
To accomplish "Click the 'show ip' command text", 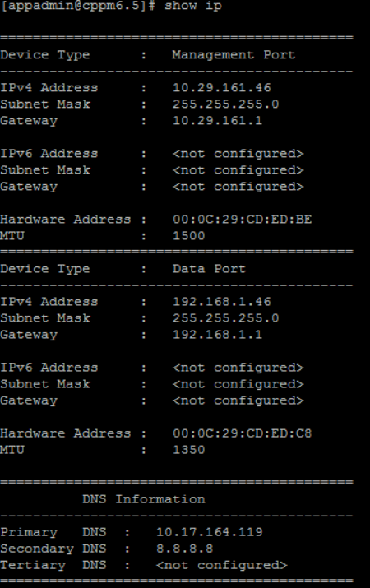I will [x=193, y=7].
